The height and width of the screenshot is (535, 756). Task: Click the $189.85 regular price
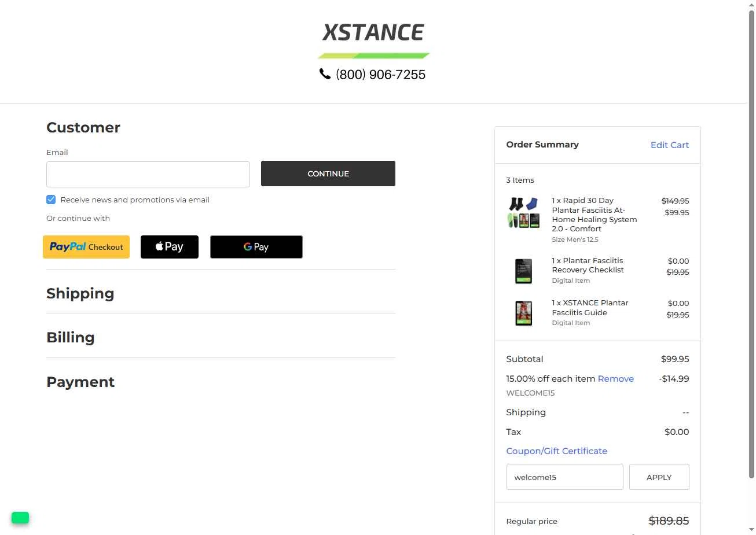coord(669,521)
